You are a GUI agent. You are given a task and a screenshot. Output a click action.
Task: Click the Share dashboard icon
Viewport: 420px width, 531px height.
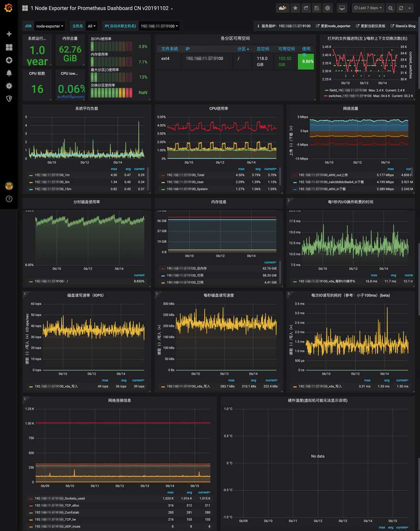306,8
